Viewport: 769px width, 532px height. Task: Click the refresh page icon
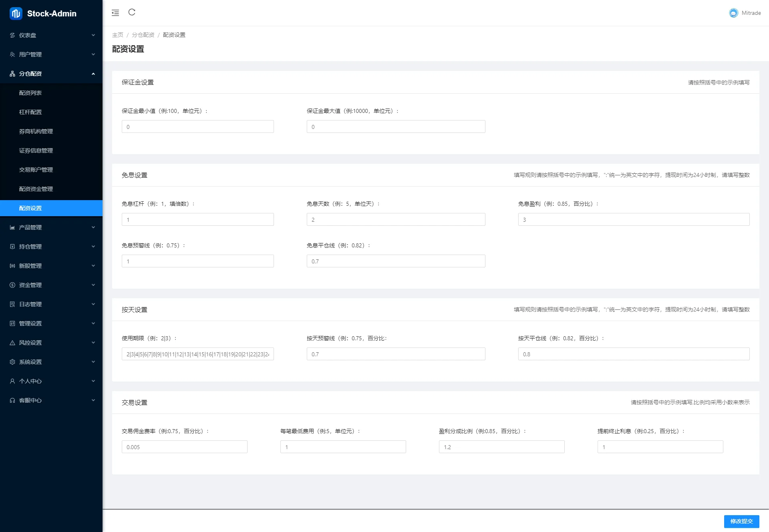(x=132, y=12)
